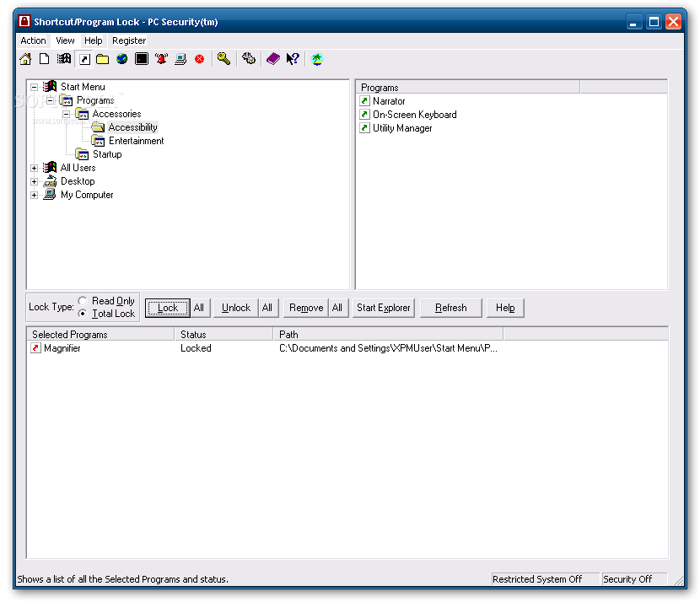
Task: Select the Total Lock radio button
Action: click(83, 314)
